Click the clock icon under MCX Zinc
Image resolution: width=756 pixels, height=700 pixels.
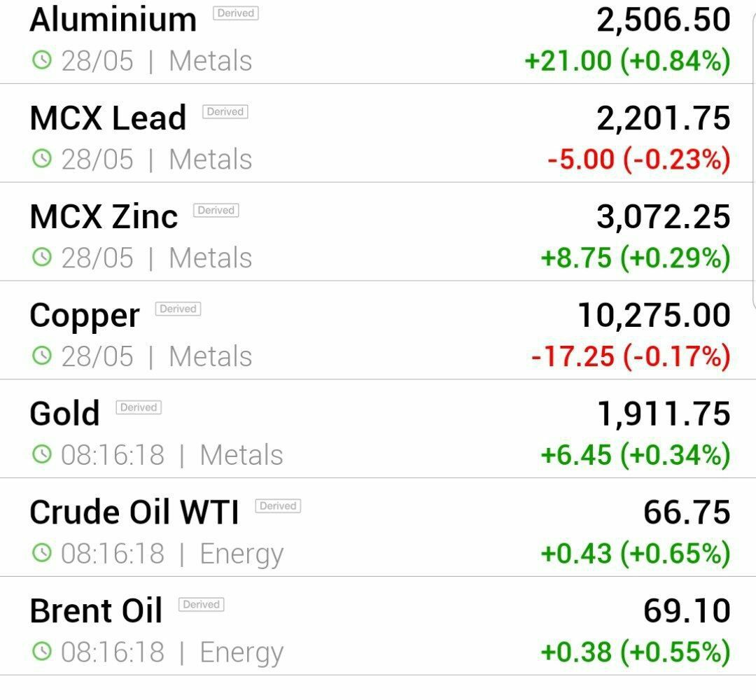point(42,258)
